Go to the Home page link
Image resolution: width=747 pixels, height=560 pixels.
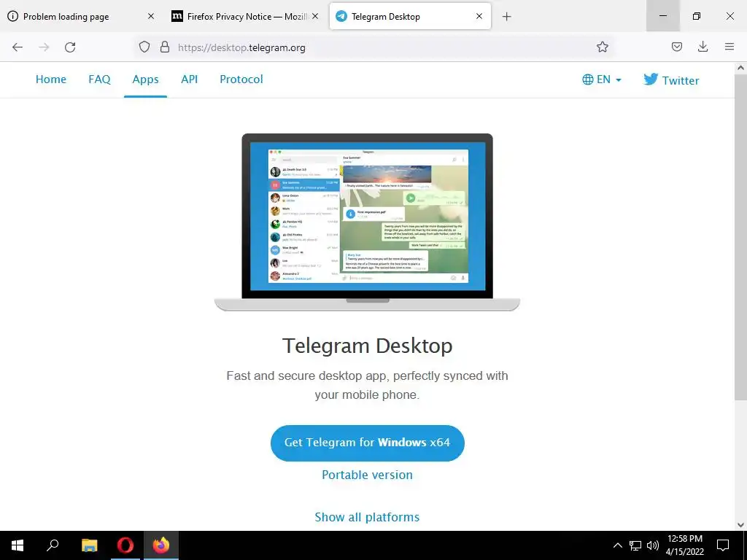click(51, 79)
